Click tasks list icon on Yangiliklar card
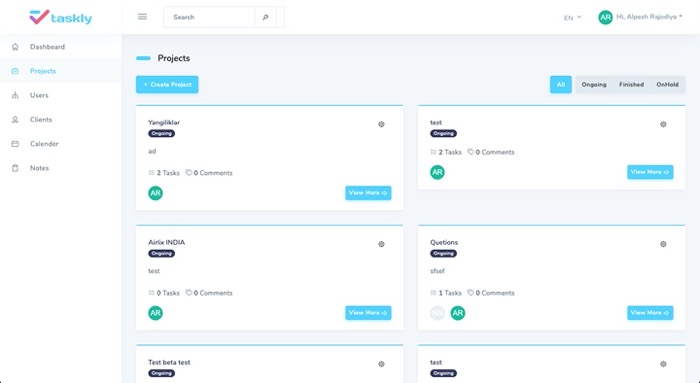 pos(151,173)
